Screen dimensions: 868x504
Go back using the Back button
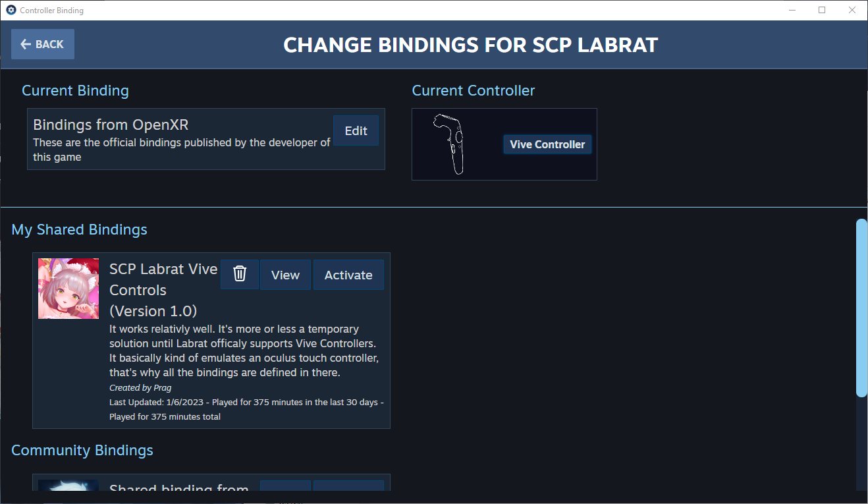click(x=43, y=44)
